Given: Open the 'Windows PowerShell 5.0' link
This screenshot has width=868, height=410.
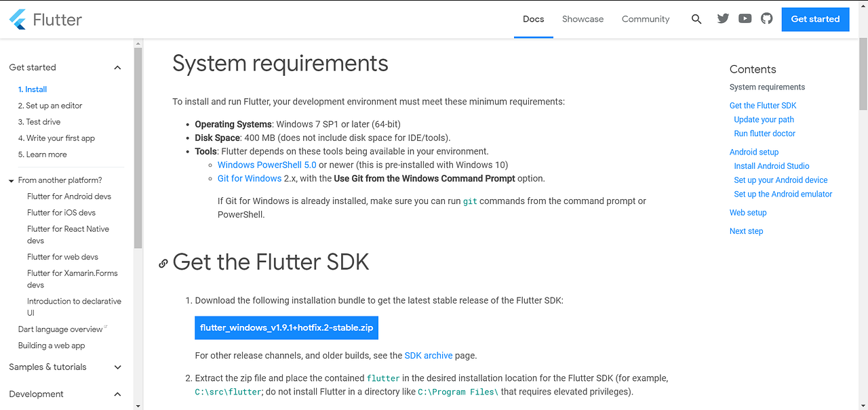Looking at the screenshot, I should pyautogui.click(x=267, y=164).
